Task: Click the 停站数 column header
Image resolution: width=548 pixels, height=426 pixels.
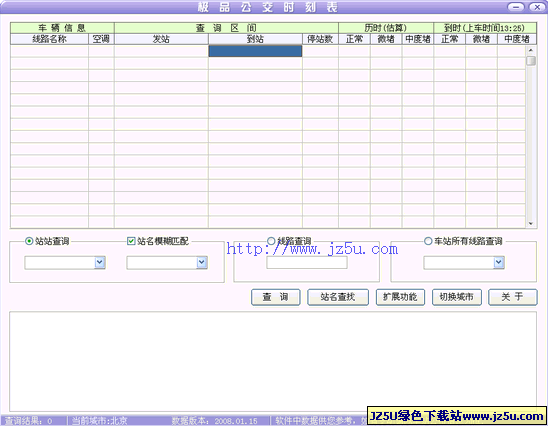Action: coord(320,39)
